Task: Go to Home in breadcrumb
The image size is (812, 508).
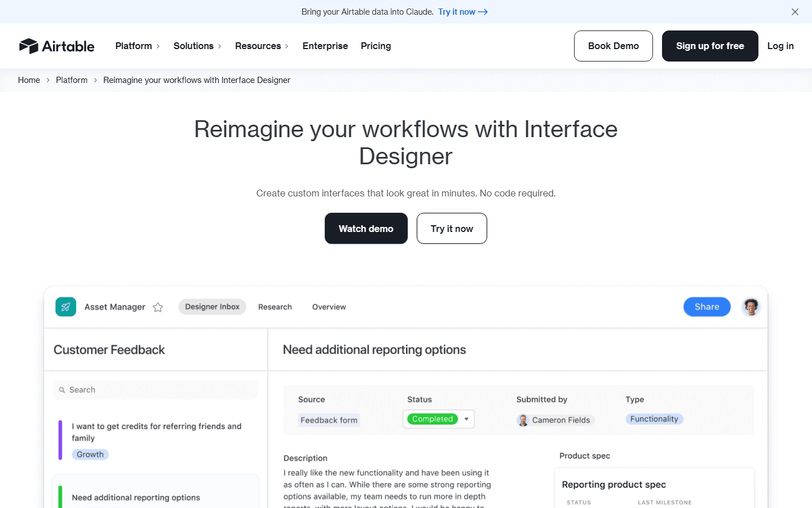Action: pyautogui.click(x=29, y=80)
